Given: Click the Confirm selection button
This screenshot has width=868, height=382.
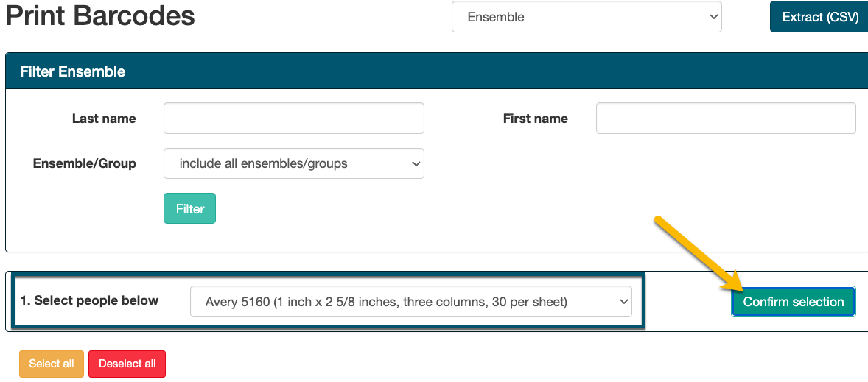Looking at the screenshot, I should click(794, 301).
